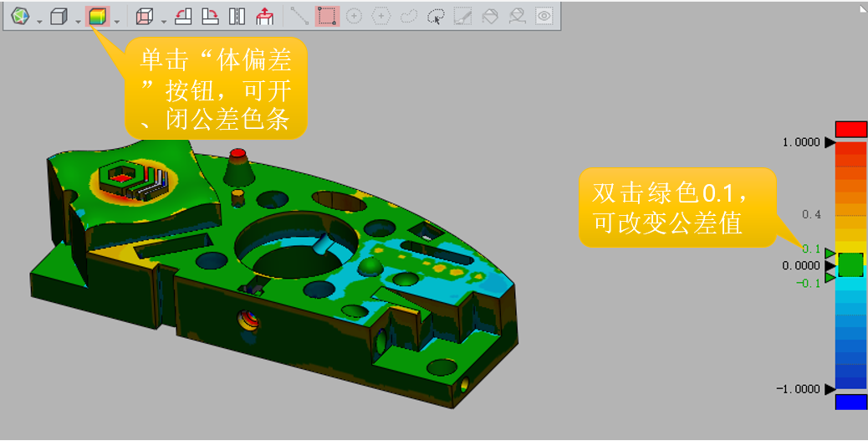The width and height of the screenshot is (868, 441).
Task: Click the normal-to view red arrow icon
Action: point(265,16)
